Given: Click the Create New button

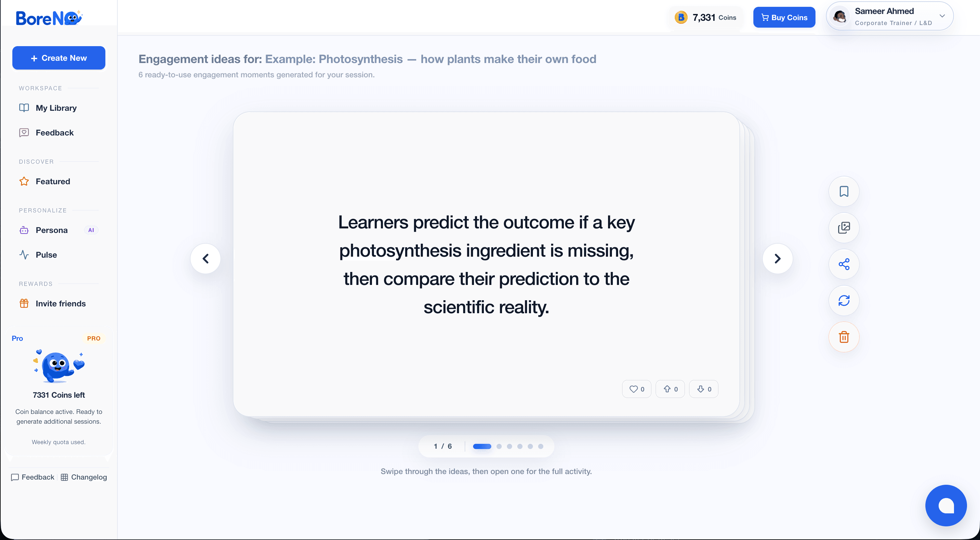Looking at the screenshot, I should (x=59, y=58).
